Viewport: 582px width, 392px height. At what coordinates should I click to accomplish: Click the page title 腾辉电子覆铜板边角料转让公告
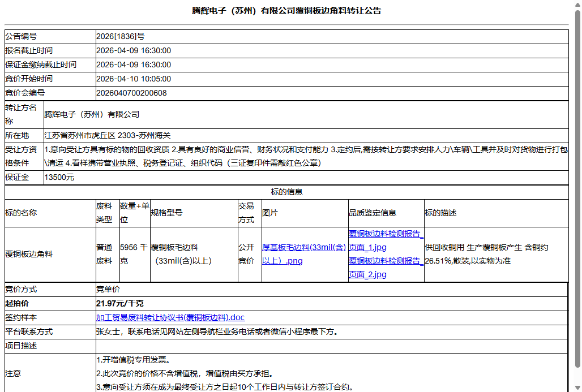pyautogui.click(x=286, y=11)
